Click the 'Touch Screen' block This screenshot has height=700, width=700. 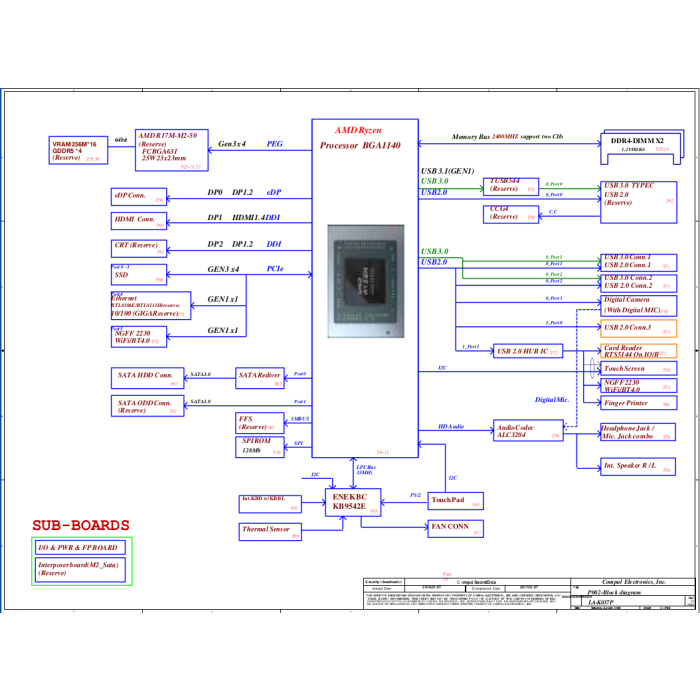click(x=638, y=368)
